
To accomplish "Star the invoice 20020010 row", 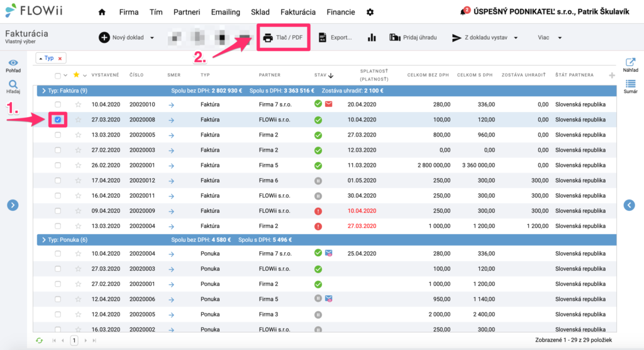I will click(78, 104).
